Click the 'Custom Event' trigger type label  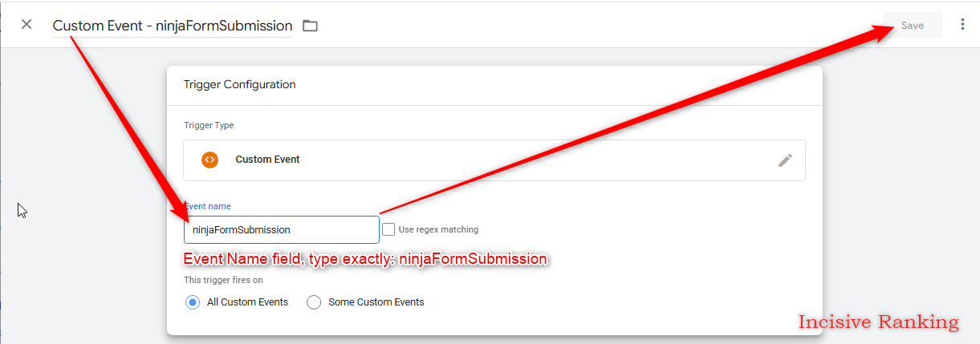267,160
